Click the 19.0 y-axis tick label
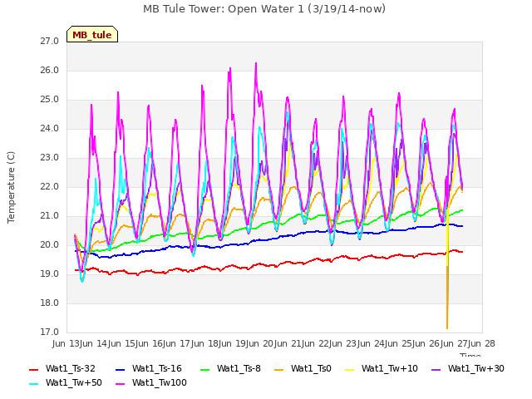 pyautogui.click(x=50, y=274)
